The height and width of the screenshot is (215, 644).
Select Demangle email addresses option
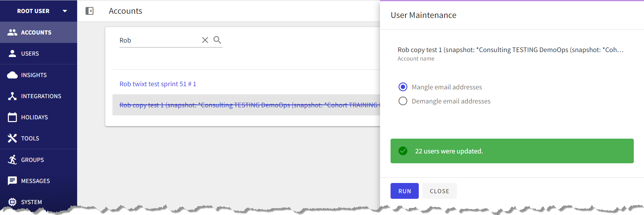click(x=444, y=101)
